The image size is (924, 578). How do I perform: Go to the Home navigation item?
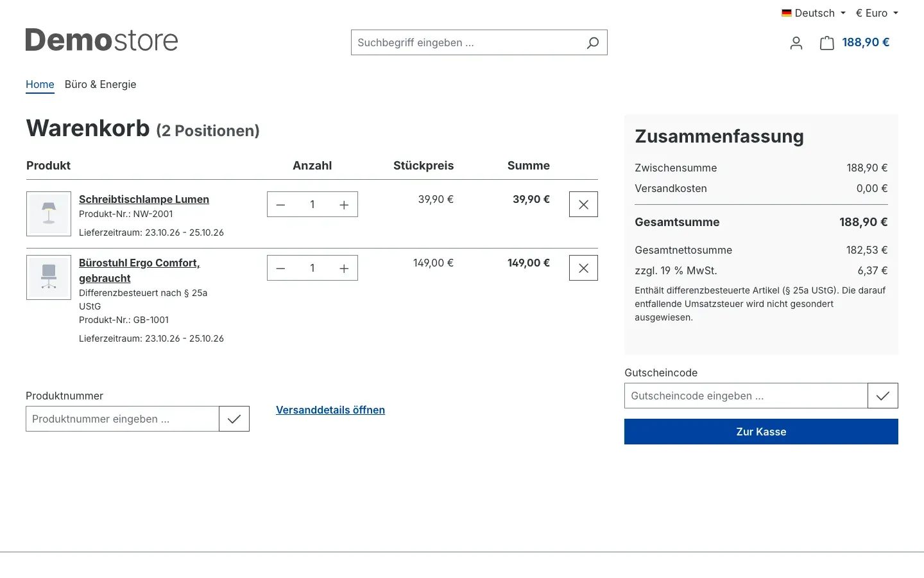(x=40, y=84)
